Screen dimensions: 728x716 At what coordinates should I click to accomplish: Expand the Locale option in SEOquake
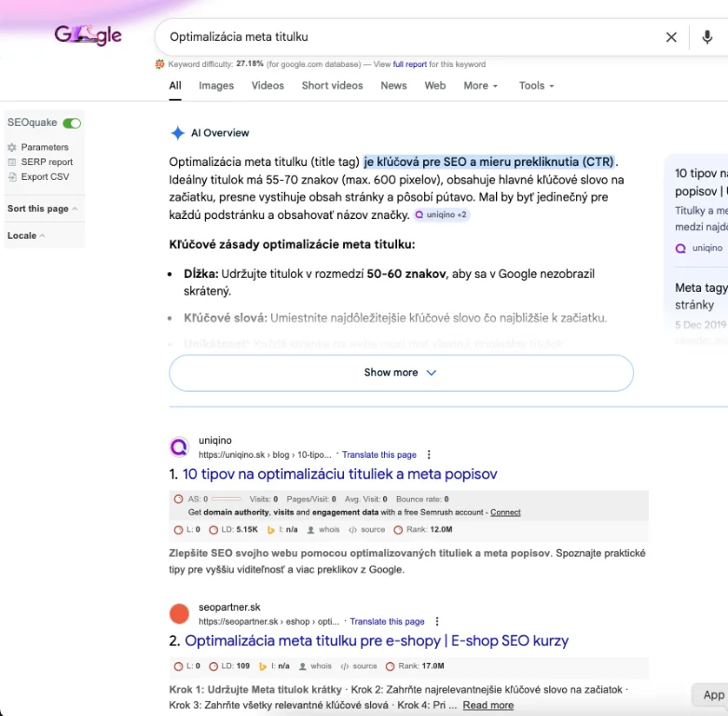pos(26,236)
